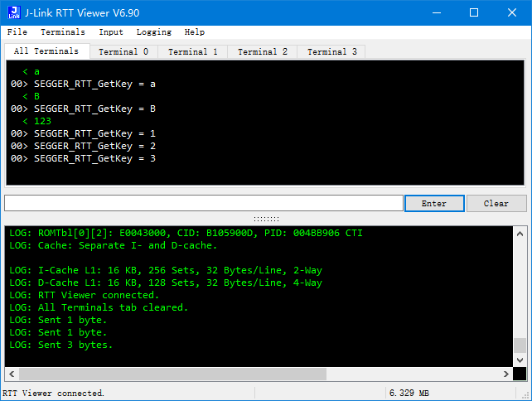Click the 'SEGGER_RTT_GetKey = a' output line
532x401 pixels.
click(x=83, y=85)
